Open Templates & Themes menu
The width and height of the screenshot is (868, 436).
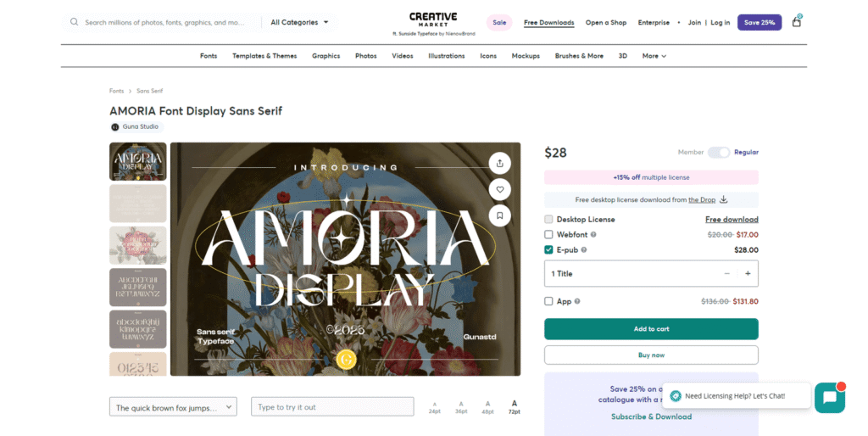click(264, 56)
